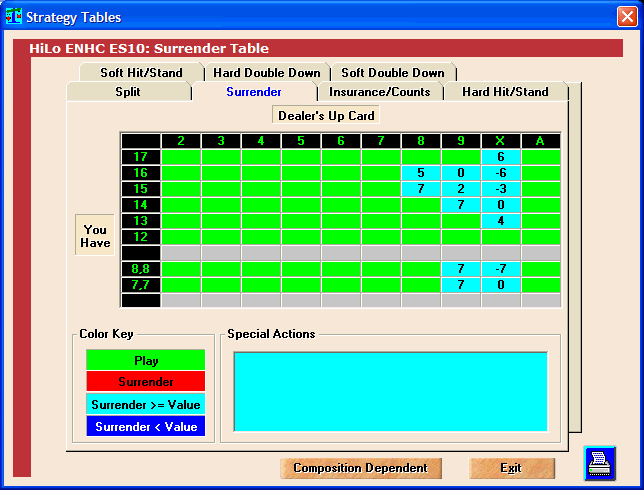
Task: Click the Strategy Tables title bar icon
Action: (x=13, y=16)
